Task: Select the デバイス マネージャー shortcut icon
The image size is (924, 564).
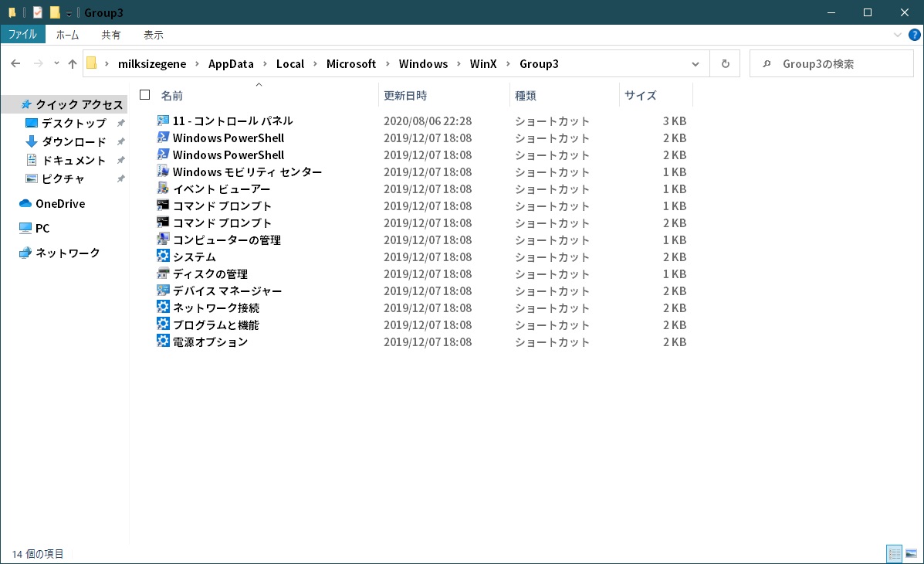Action: pyautogui.click(x=163, y=290)
